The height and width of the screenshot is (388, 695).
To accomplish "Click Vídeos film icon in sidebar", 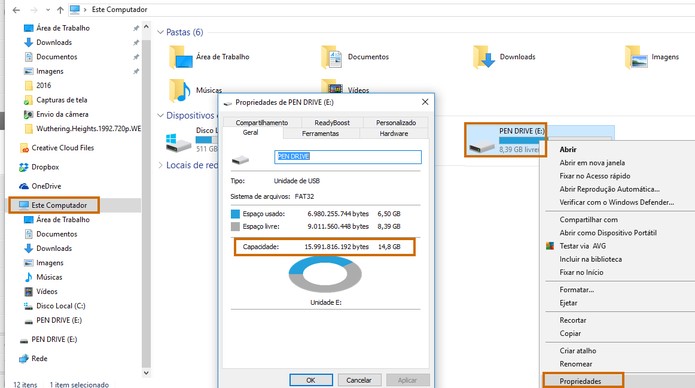I will click(28, 292).
